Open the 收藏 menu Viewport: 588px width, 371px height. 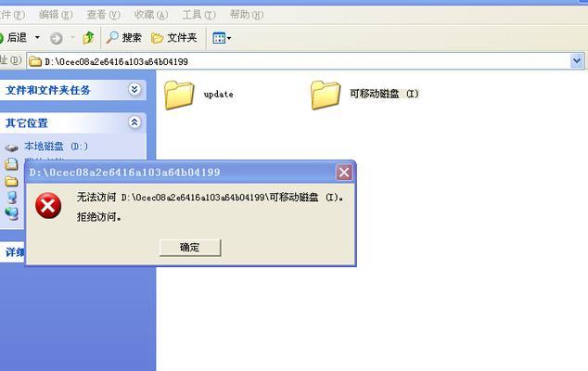(151, 15)
